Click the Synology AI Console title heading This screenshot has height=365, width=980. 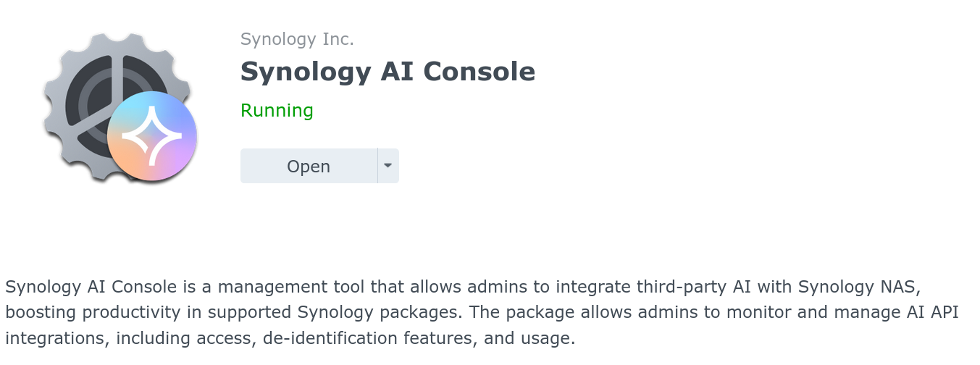tap(388, 72)
